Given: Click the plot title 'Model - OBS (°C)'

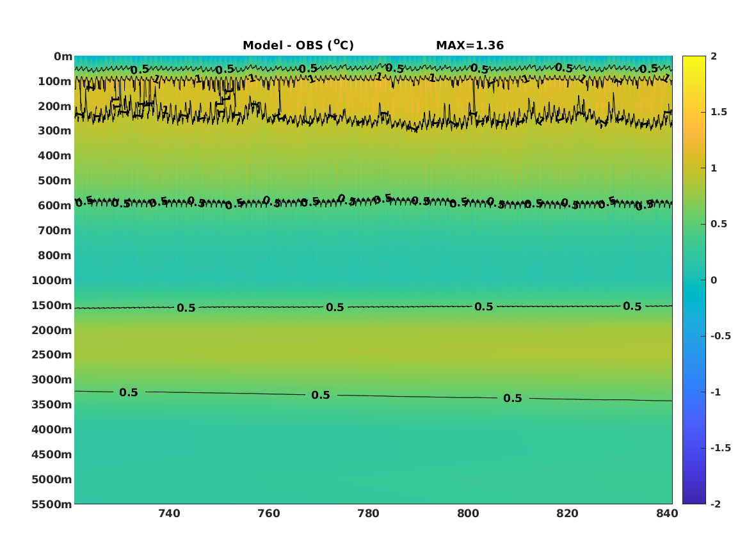Looking at the screenshot, I should coord(298,45).
